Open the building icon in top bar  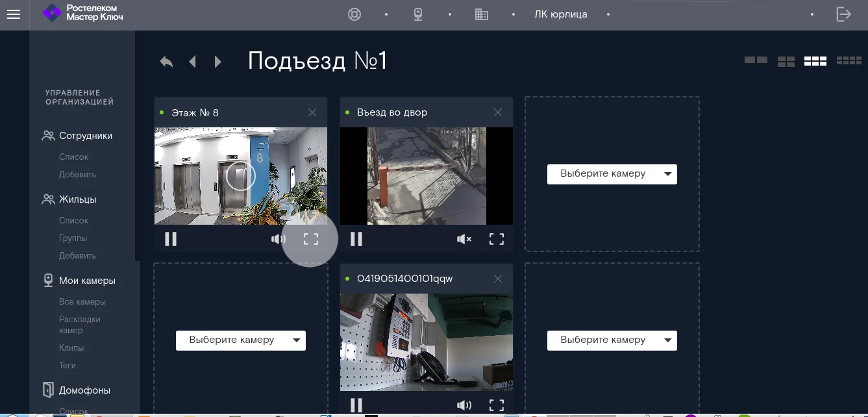[482, 14]
